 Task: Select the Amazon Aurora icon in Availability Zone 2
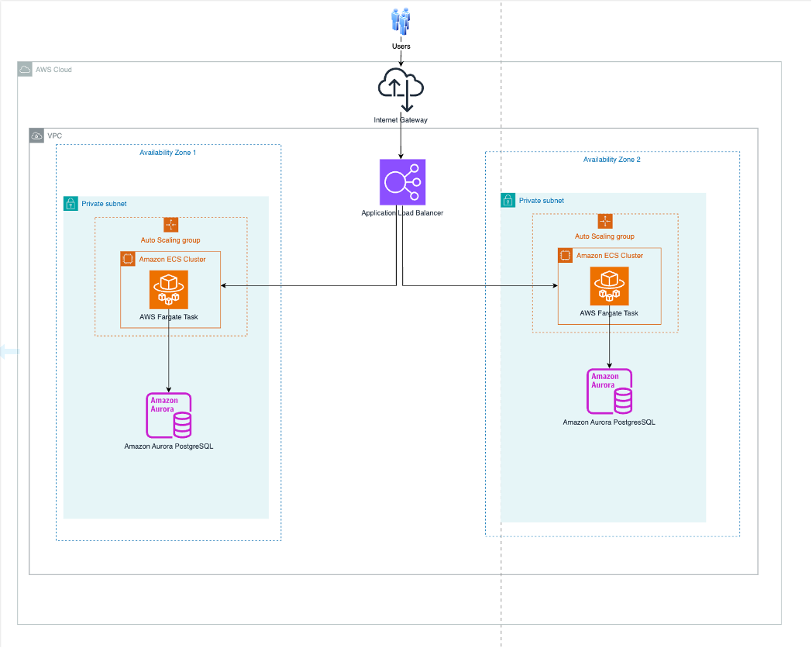point(609,391)
